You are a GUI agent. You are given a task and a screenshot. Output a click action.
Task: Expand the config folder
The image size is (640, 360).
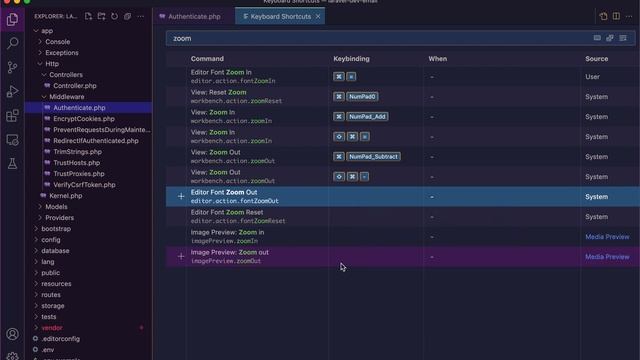point(51,240)
